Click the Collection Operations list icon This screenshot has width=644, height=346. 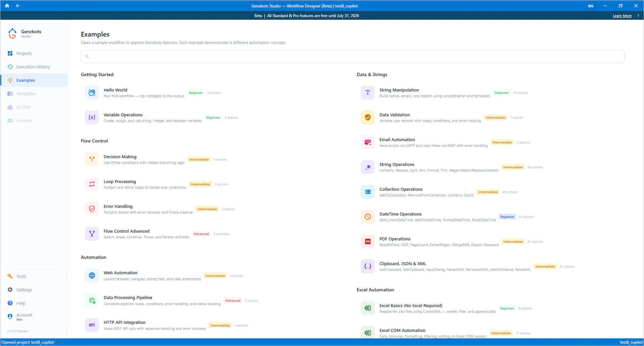coord(368,192)
